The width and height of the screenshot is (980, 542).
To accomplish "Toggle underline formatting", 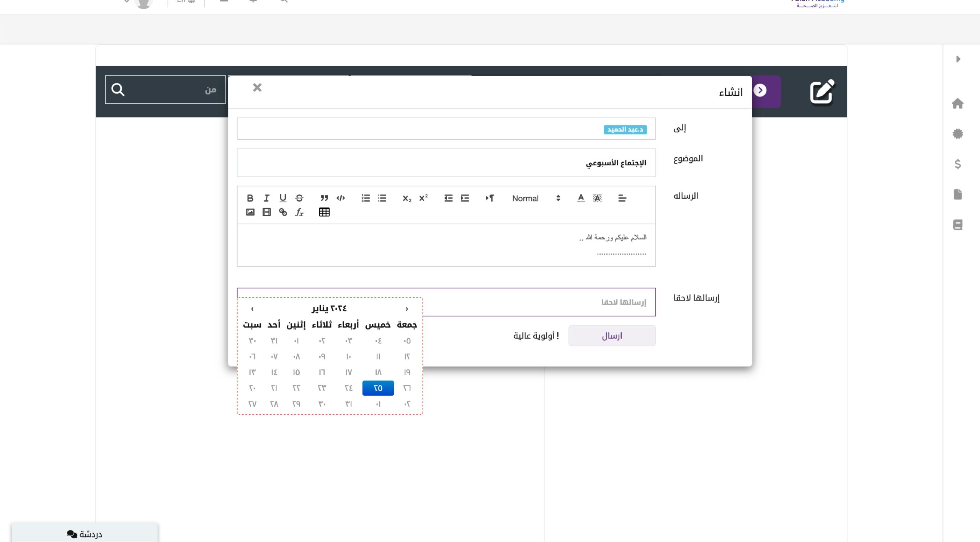I will pos(283,198).
